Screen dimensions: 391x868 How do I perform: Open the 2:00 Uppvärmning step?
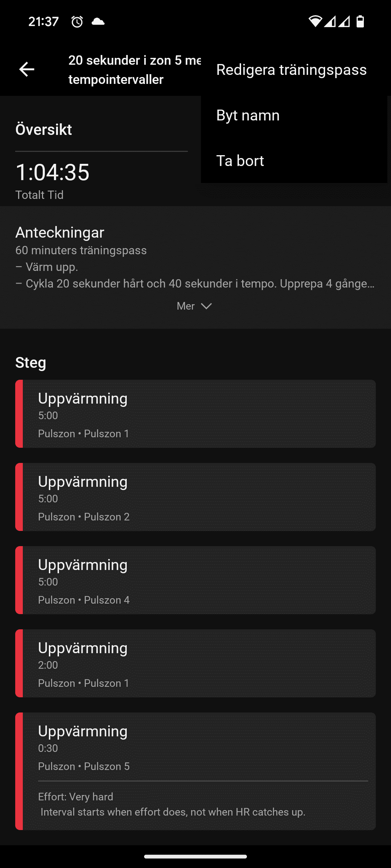195,663
